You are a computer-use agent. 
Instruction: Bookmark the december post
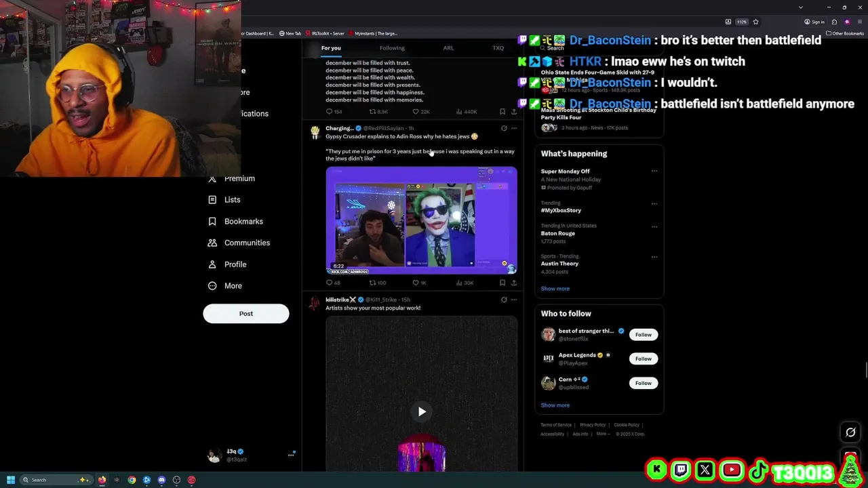click(x=502, y=112)
